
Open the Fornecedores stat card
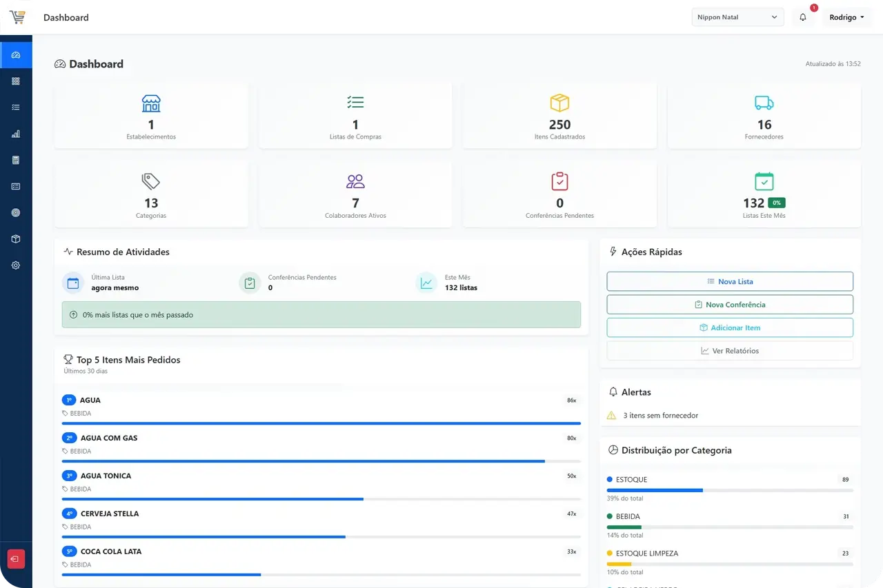click(764, 116)
